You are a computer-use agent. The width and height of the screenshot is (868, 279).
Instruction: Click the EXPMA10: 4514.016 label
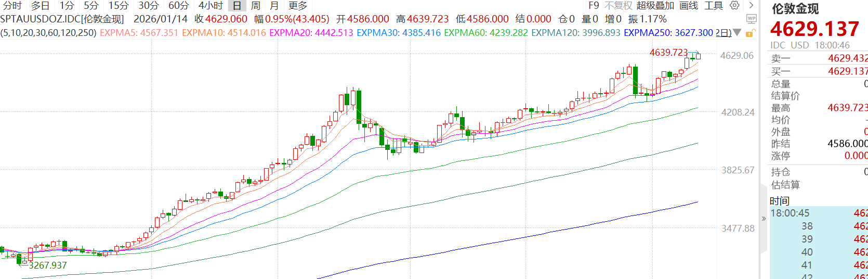(224, 33)
